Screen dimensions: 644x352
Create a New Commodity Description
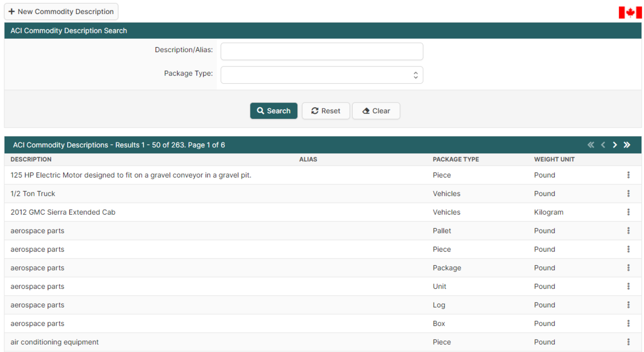pos(61,12)
